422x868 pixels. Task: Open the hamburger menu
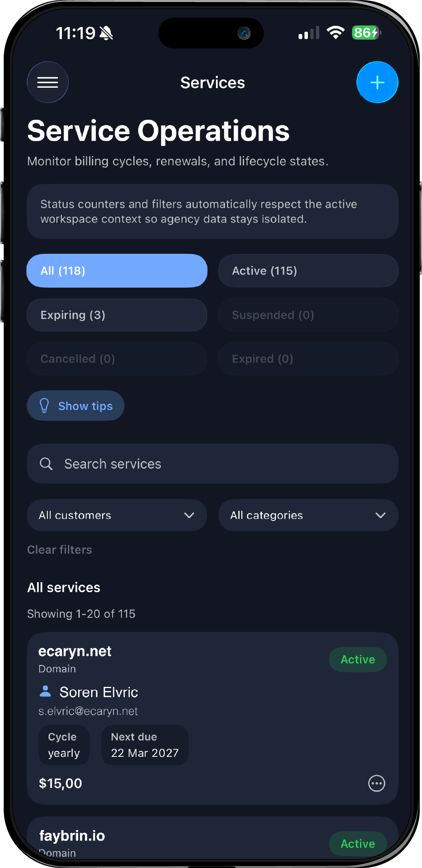pos(48,82)
